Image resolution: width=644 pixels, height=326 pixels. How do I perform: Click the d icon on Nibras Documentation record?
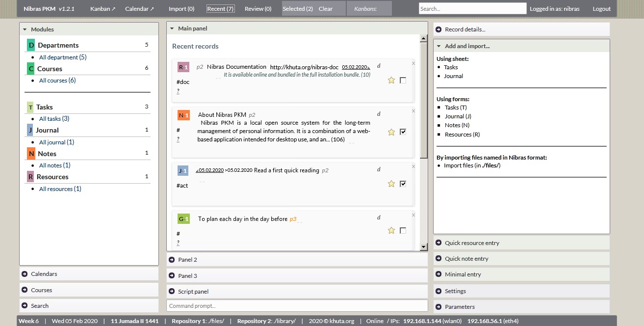[379, 66]
